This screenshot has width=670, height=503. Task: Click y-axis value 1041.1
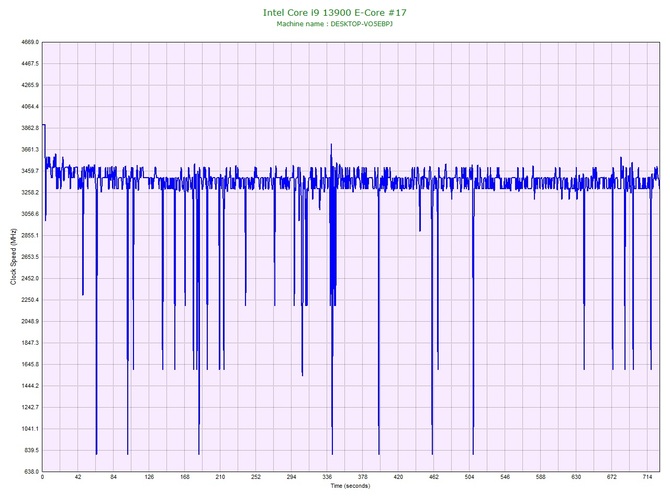click(x=30, y=429)
